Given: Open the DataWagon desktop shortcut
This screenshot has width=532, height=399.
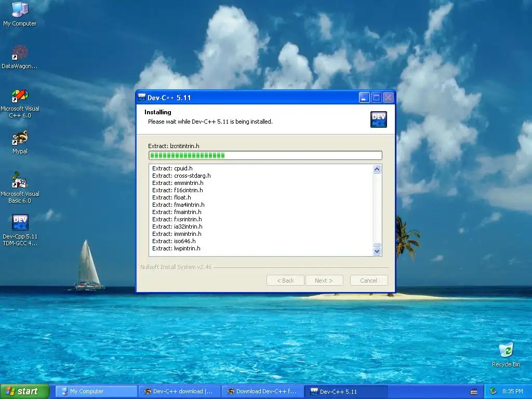Looking at the screenshot, I should [x=20, y=57].
